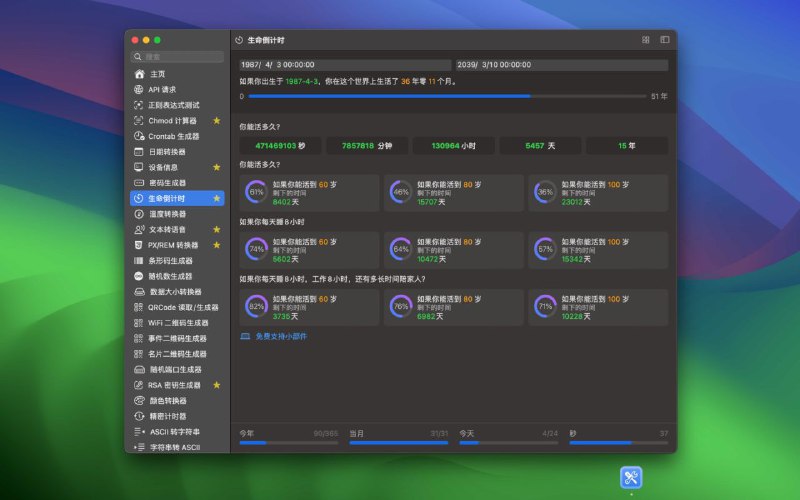Open the WiFi 二维码生成器 icon
The width and height of the screenshot is (800, 500).
[x=138, y=323]
